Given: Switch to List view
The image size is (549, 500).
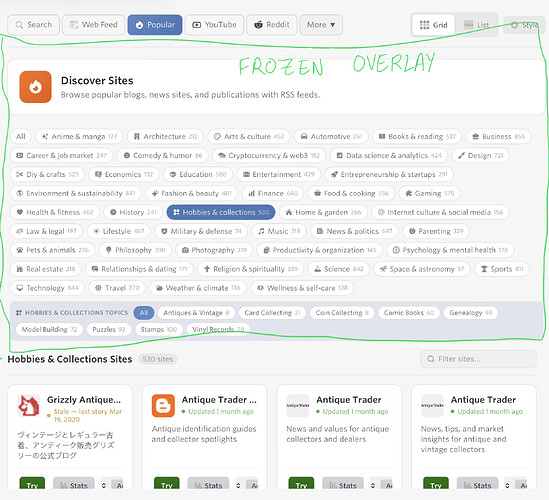Looking at the screenshot, I should tap(476, 25).
